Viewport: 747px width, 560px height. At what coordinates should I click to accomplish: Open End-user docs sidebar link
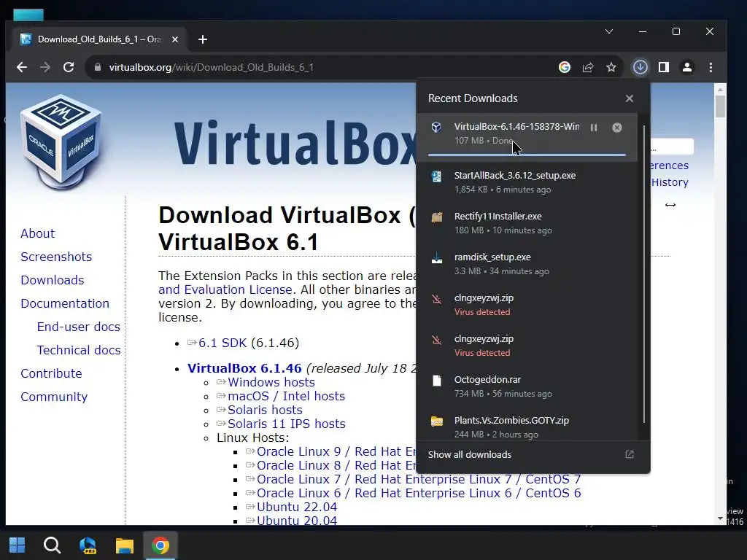pyautogui.click(x=79, y=327)
